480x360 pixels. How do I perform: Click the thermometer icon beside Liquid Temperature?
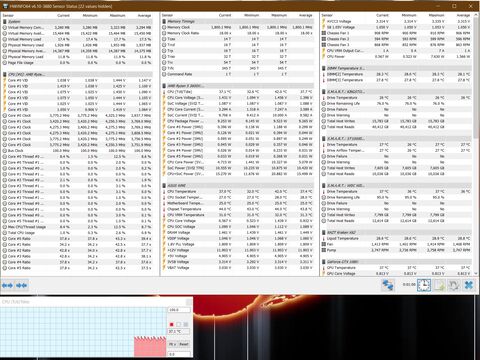[324, 238]
